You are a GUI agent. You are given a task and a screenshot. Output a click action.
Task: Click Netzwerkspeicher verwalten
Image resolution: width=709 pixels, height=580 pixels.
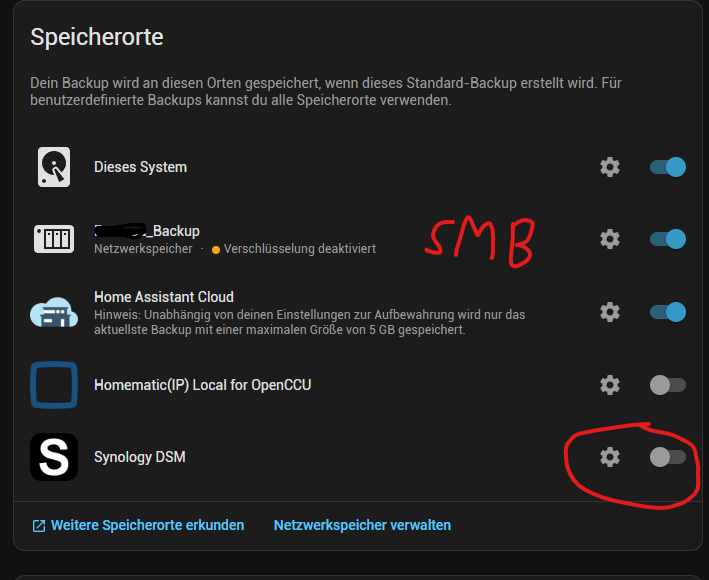[x=362, y=525]
